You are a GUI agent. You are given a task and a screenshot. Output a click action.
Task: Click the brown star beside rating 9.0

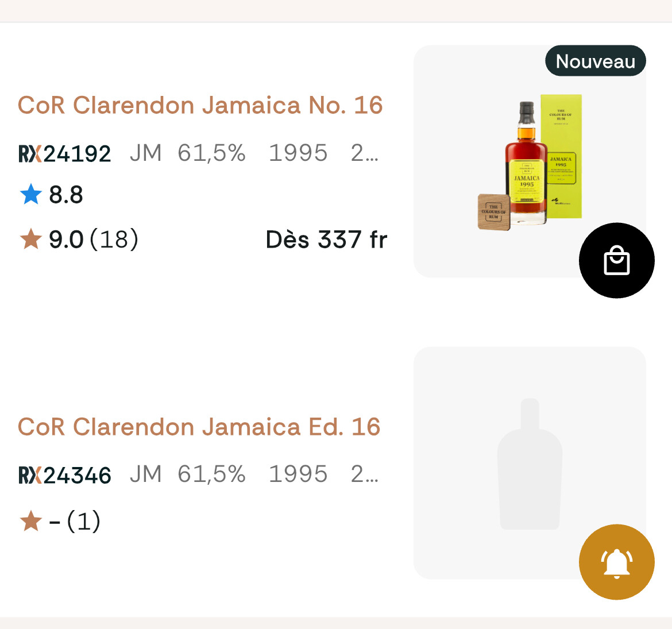(x=30, y=239)
